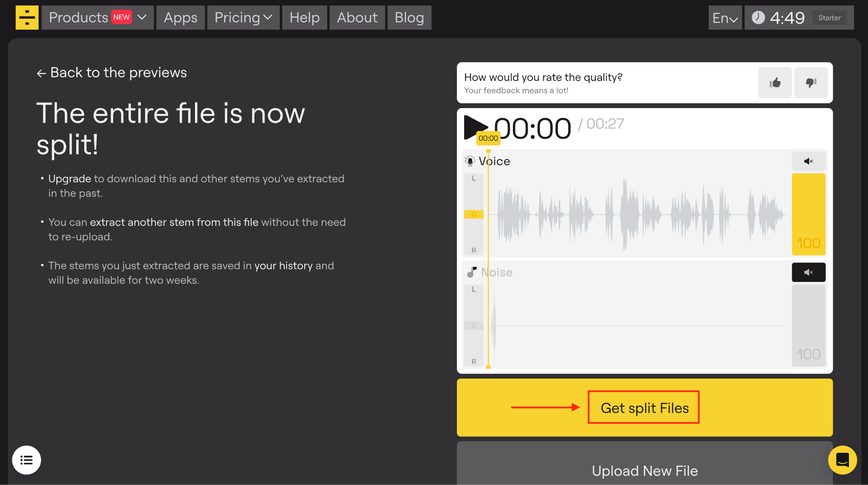Image resolution: width=868 pixels, height=485 pixels.
Task: Rate the quality with thumbs up
Action: pyautogui.click(x=774, y=83)
